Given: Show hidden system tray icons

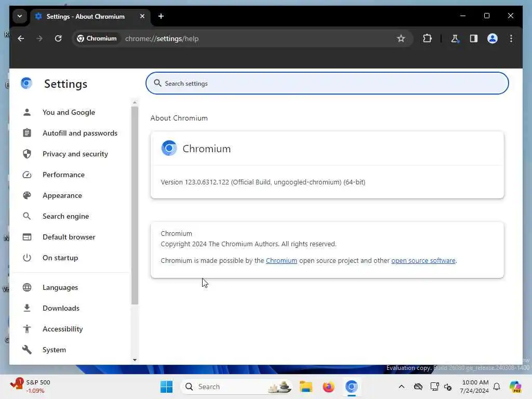Looking at the screenshot, I should (x=402, y=387).
